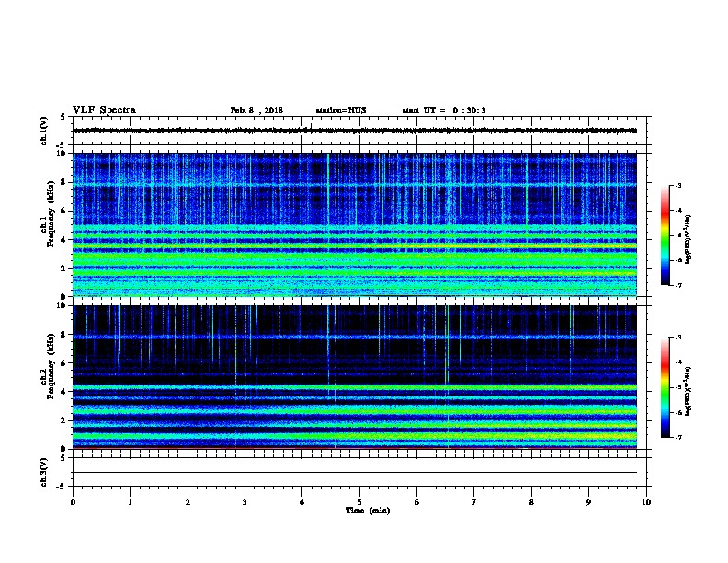
Task: Click the '8' kHz tick of ch.2 spectrogram
Action: click(64, 335)
